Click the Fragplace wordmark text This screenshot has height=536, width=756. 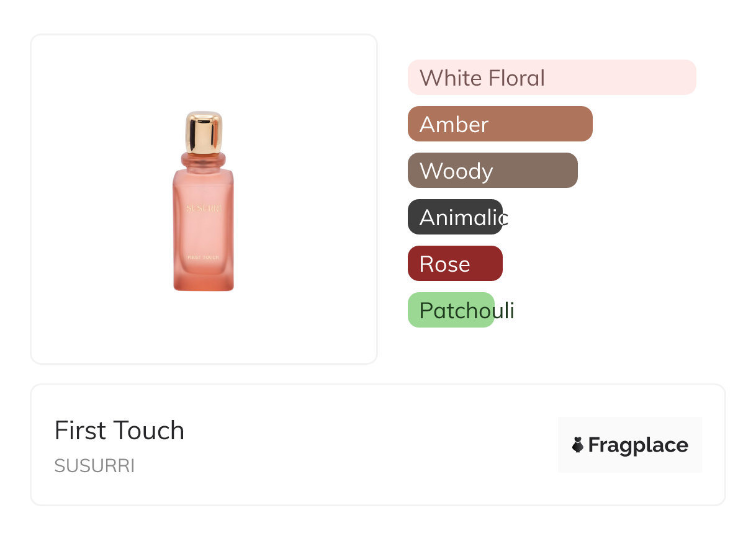(638, 445)
